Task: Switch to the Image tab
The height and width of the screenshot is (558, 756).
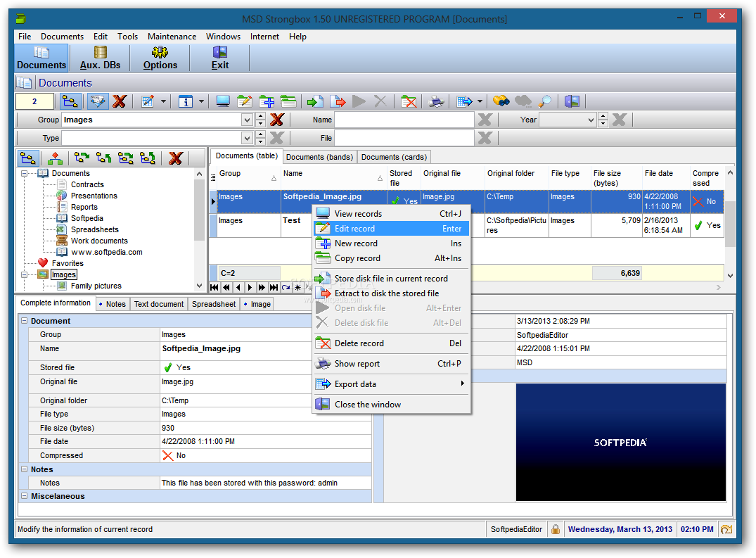Action: click(x=257, y=304)
